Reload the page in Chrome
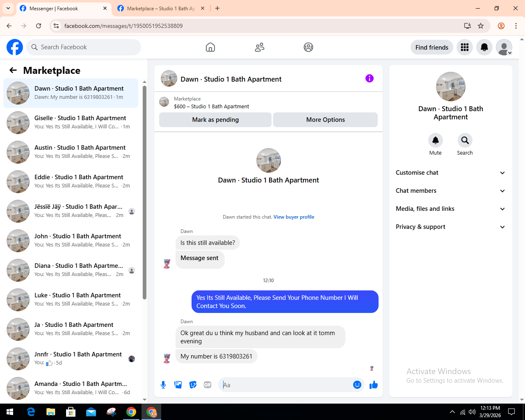Viewport: 525px width, 420px height. click(39, 26)
